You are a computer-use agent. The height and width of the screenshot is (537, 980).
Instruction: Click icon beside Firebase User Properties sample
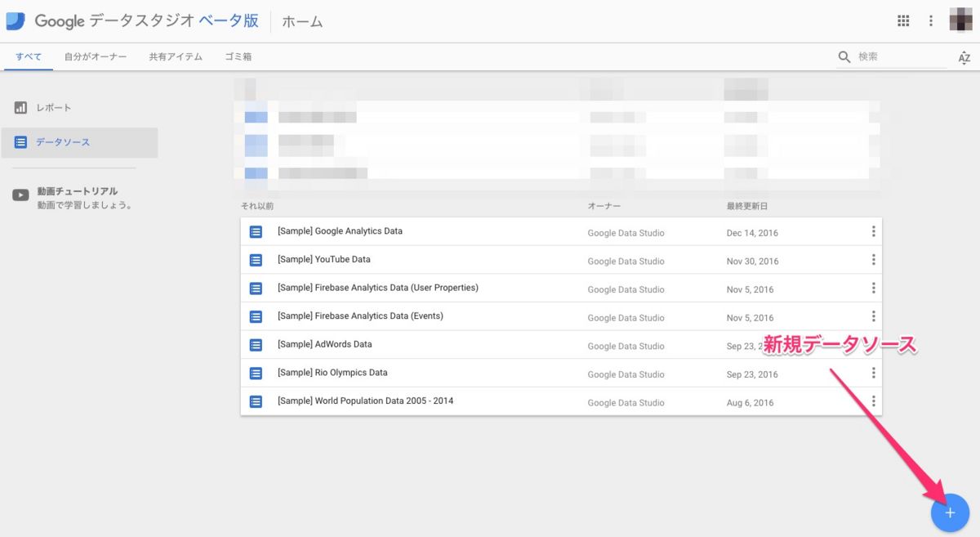(256, 288)
